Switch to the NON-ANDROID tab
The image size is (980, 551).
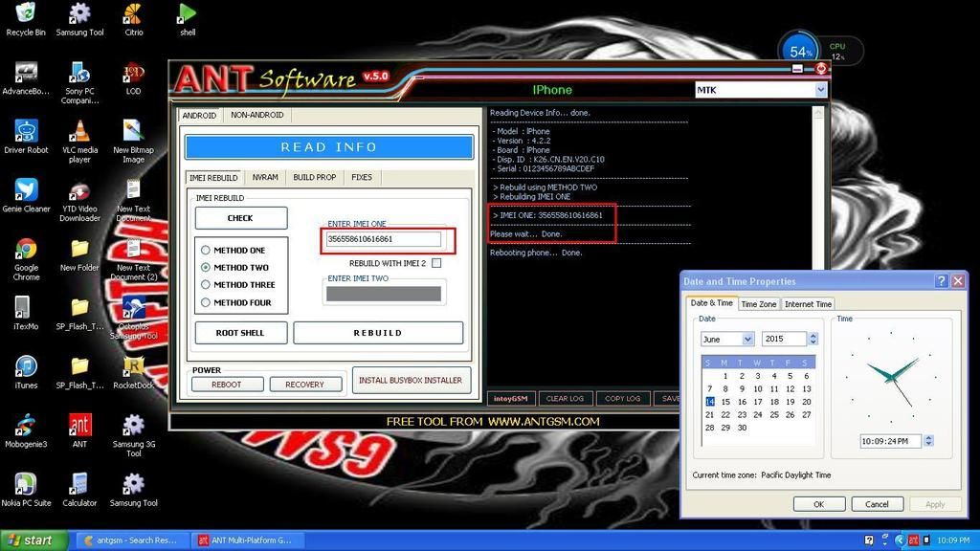pos(256,115)
